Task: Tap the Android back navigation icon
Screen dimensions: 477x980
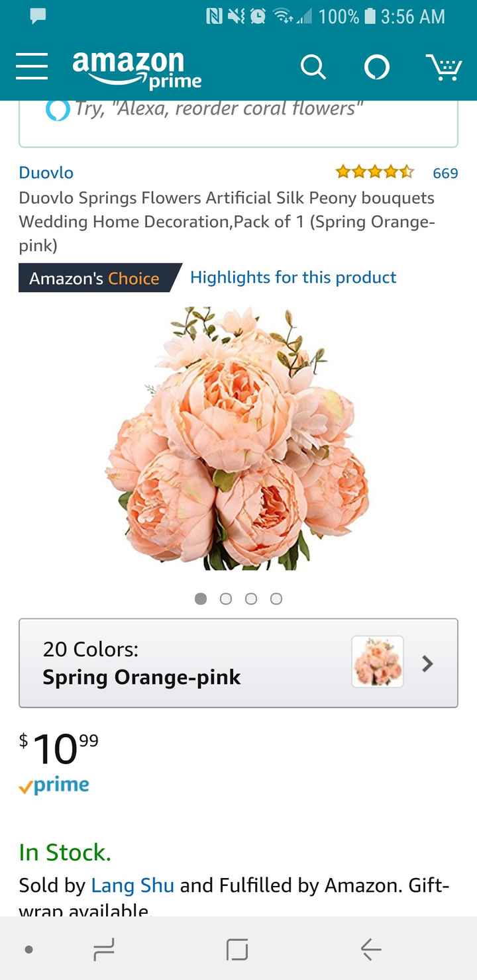Action: point(370,950)
